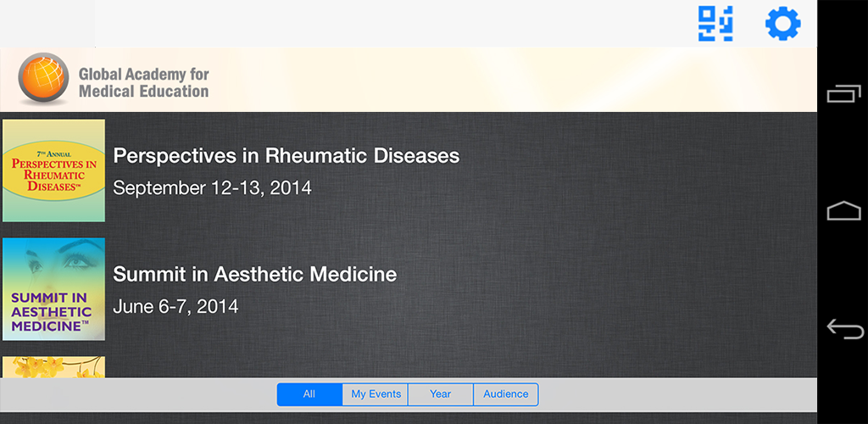Tap the June 6-7, 2014 date
The height and width of the screenshot is (424, 868).
point(175,307)
